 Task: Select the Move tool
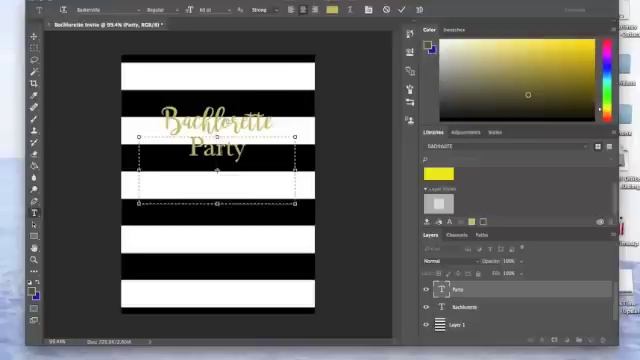click(x=34, y=37)
